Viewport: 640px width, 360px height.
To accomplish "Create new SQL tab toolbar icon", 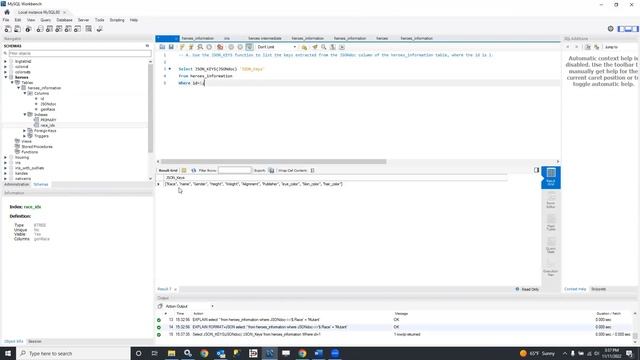I will [x=8, y=29].
